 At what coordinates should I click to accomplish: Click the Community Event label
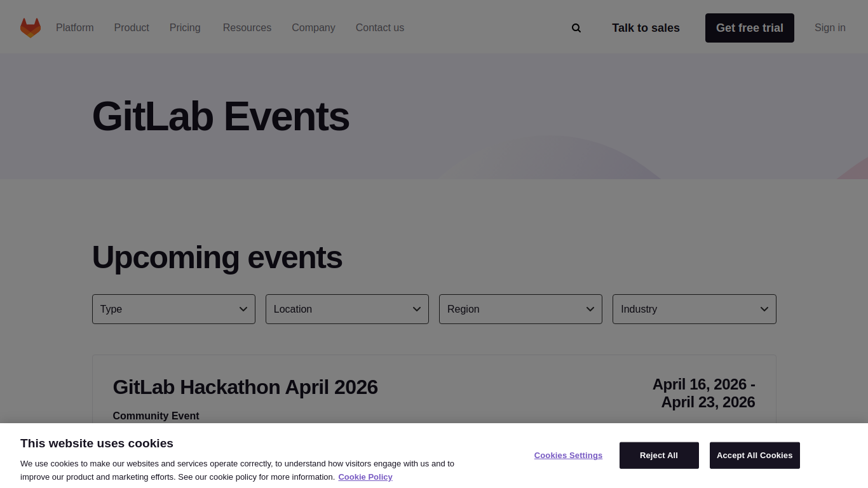coord(156,416)
